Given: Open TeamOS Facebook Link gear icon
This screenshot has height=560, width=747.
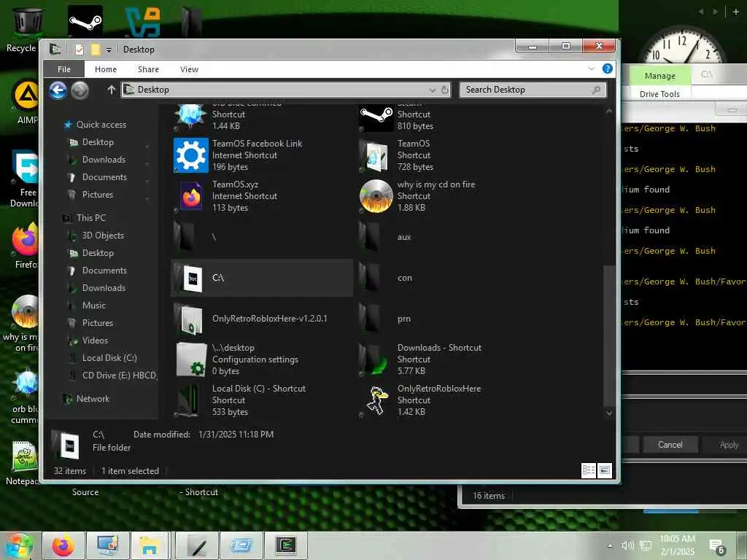Looking at the screenshot, I should click(190, 155).
